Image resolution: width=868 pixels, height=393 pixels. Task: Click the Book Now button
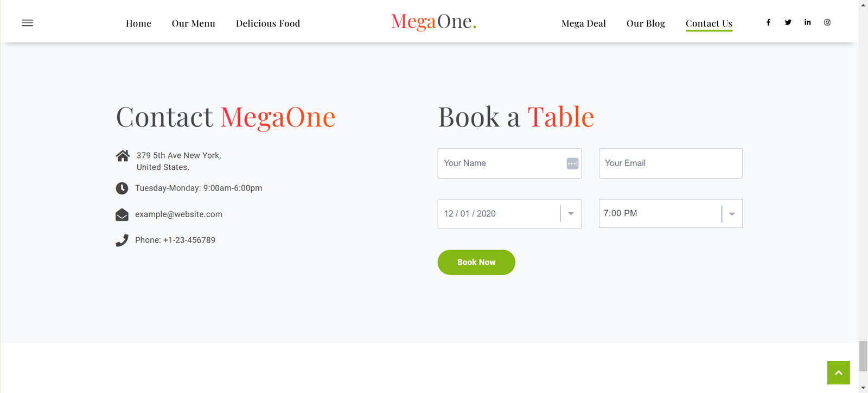[476, 262]
